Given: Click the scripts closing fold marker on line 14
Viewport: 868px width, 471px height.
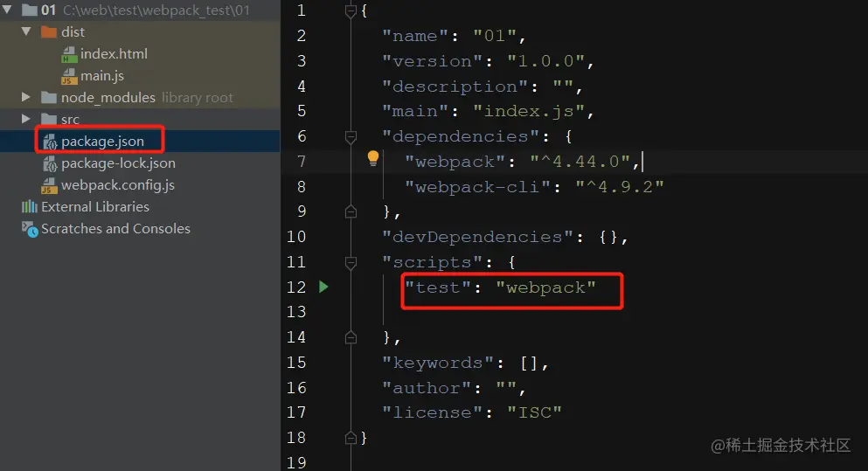Looking at the screenshot, I should (x=351, y=337).
